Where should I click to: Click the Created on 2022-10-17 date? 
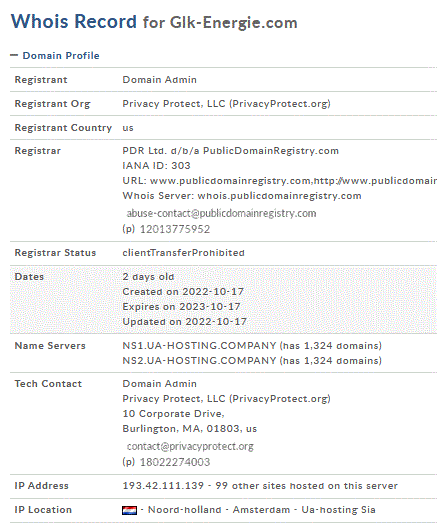pyautogui.click(x=183, y=292)
